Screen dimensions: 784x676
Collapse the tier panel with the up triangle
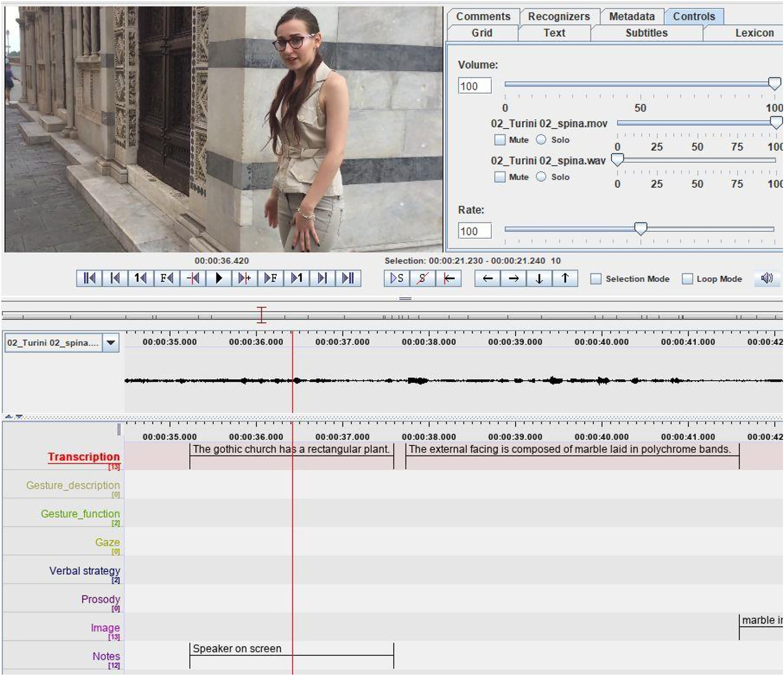tap(9, 416)
